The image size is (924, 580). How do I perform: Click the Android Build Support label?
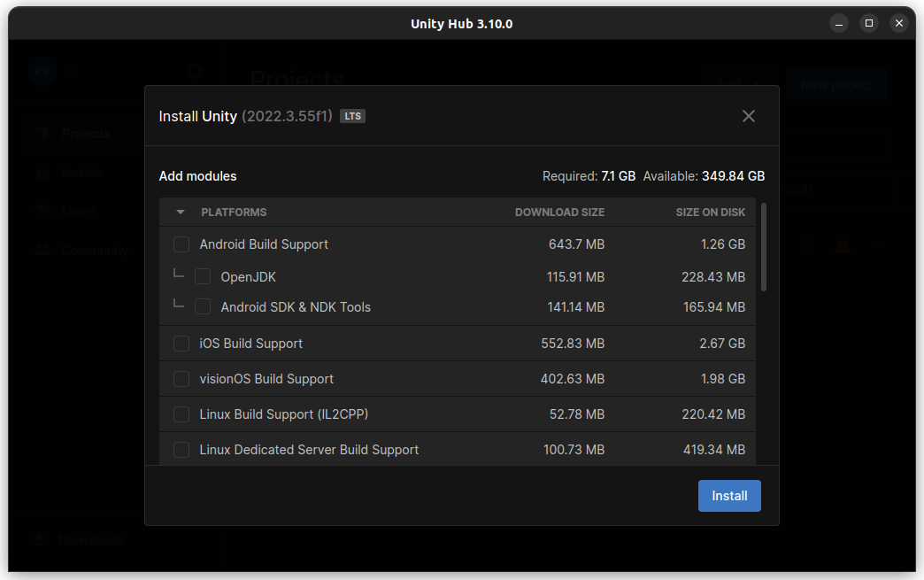pyautogui.click(x=264, y=244)
